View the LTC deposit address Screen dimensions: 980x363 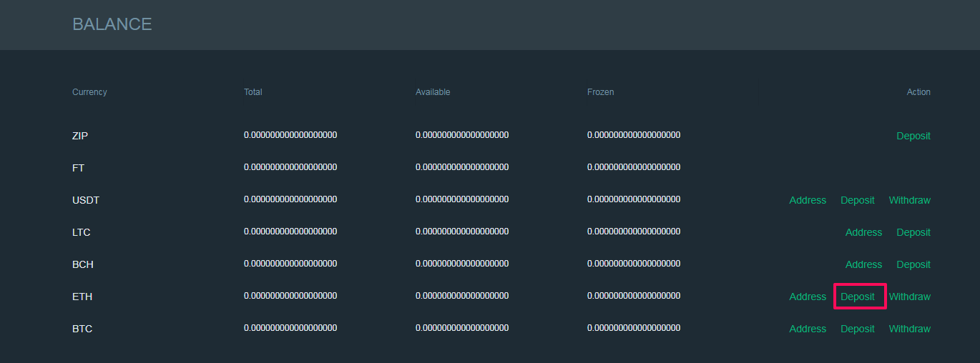tap(863, 232)
